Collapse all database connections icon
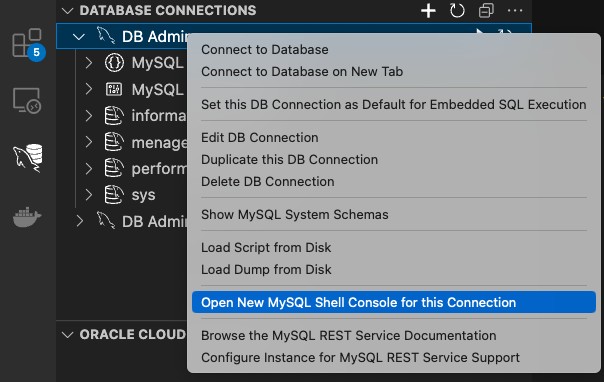 pyautogui.click(x=486, y=10)
